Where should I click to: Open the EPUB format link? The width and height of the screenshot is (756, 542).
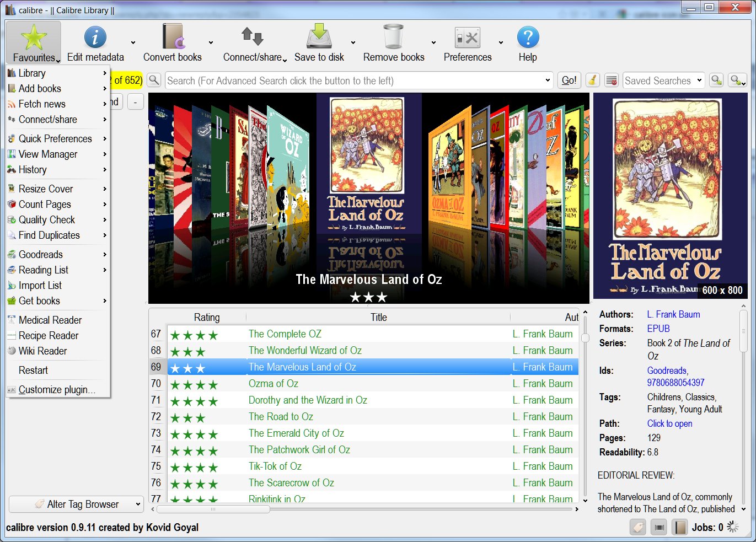pyautogui.click(x=658, y=329)
